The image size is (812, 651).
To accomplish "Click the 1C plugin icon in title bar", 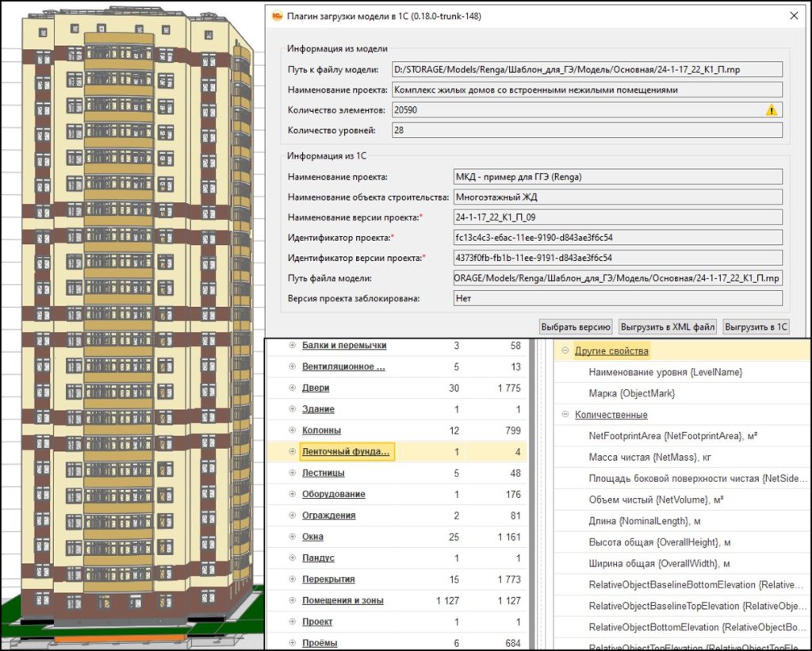I will pos(277,16).
